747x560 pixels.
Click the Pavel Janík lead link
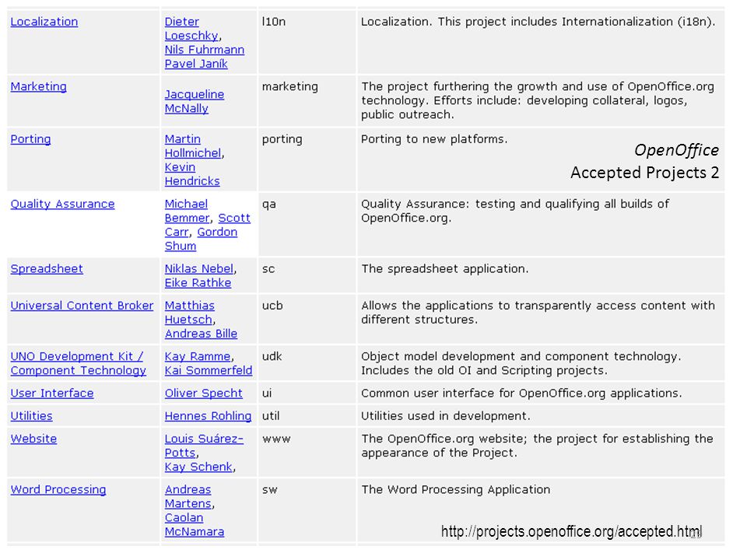196,64
